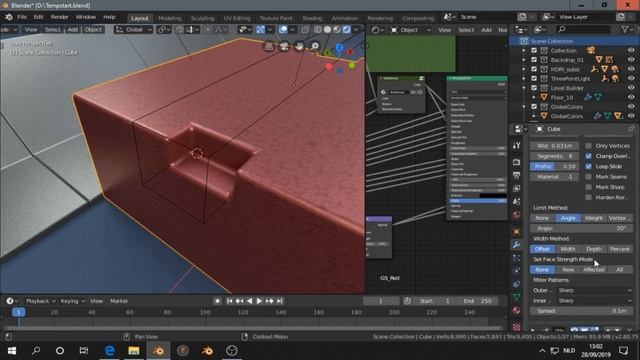Open the Material properties tab
640x360 pixels.
coord(516,310)
